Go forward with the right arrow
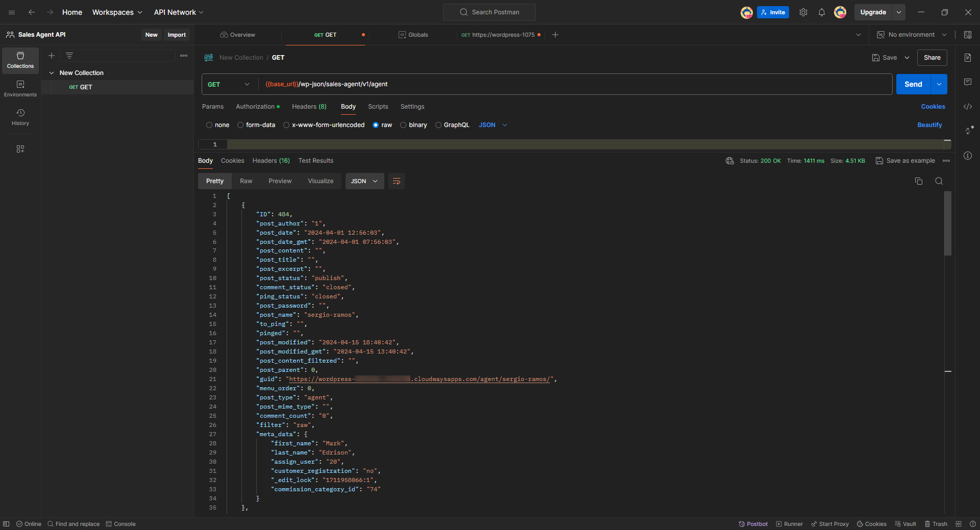 click(x=50, y=12)
